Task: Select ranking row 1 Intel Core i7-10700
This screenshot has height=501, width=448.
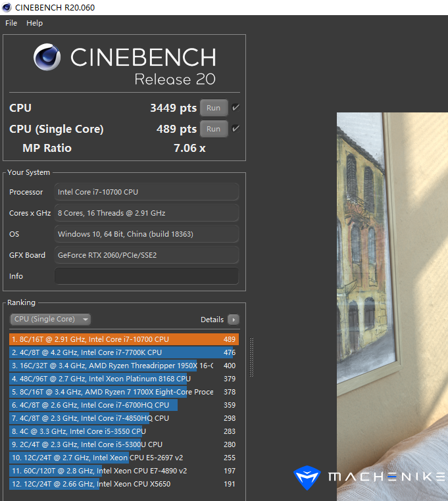Action: tap(124, 339)
